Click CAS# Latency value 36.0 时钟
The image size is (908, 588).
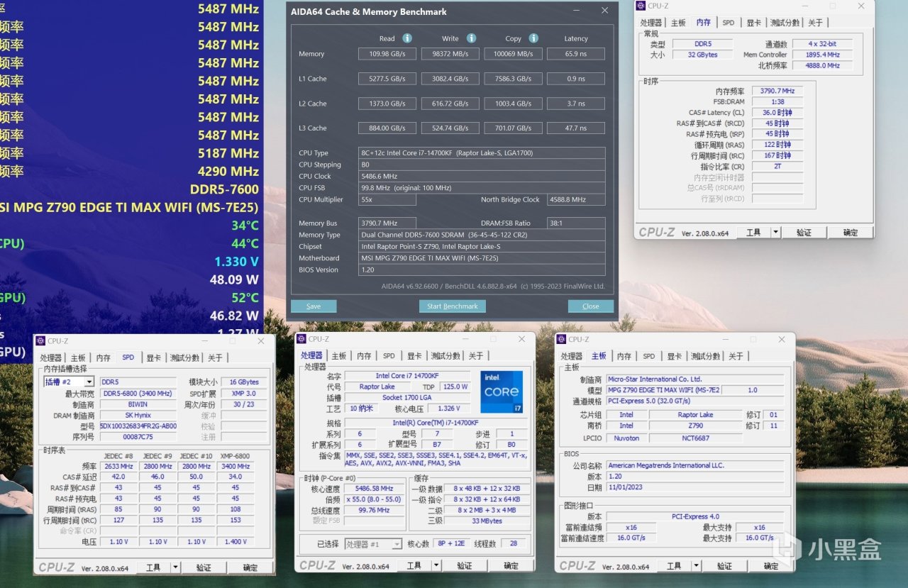[x=778, y=112]
